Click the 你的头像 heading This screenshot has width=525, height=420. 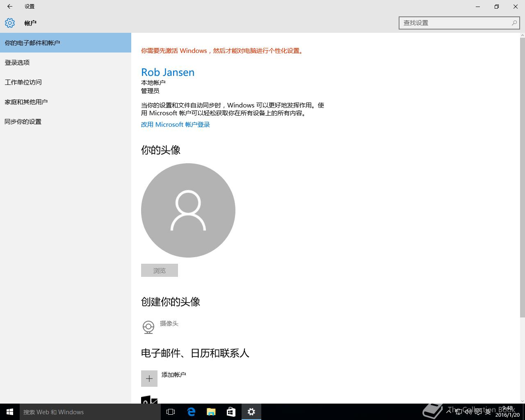[x=161, y=150]
